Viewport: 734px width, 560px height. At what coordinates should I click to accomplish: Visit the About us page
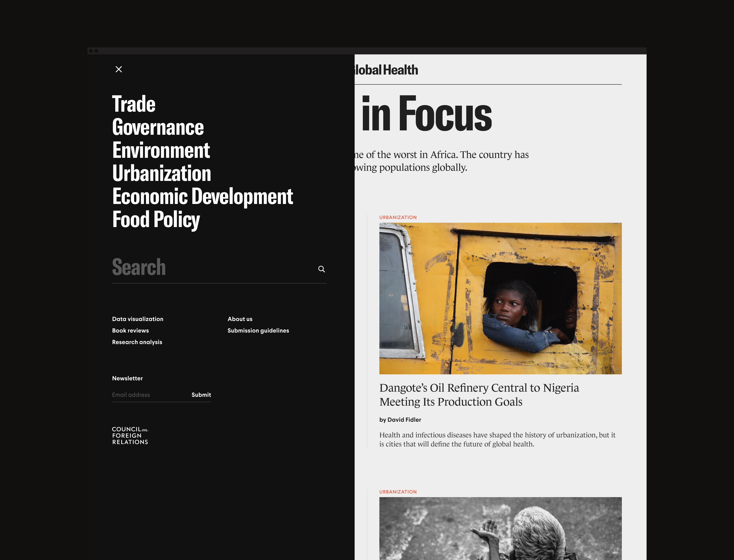(x=240, y=319)
